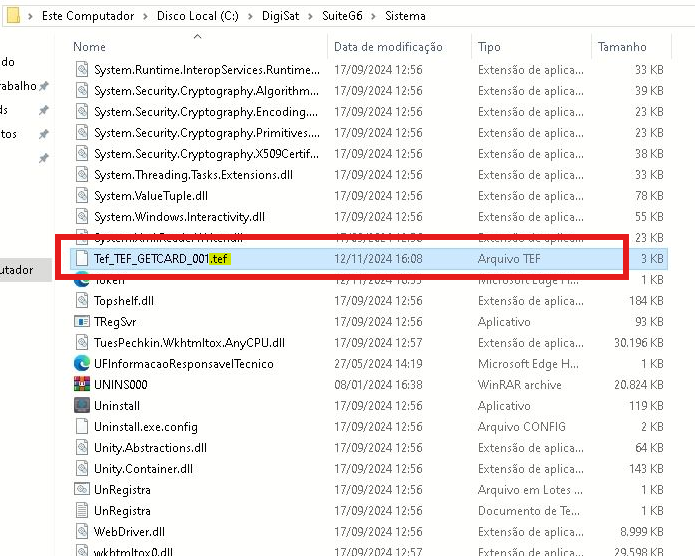Sort by the Tamanho column header

[622, 47]
